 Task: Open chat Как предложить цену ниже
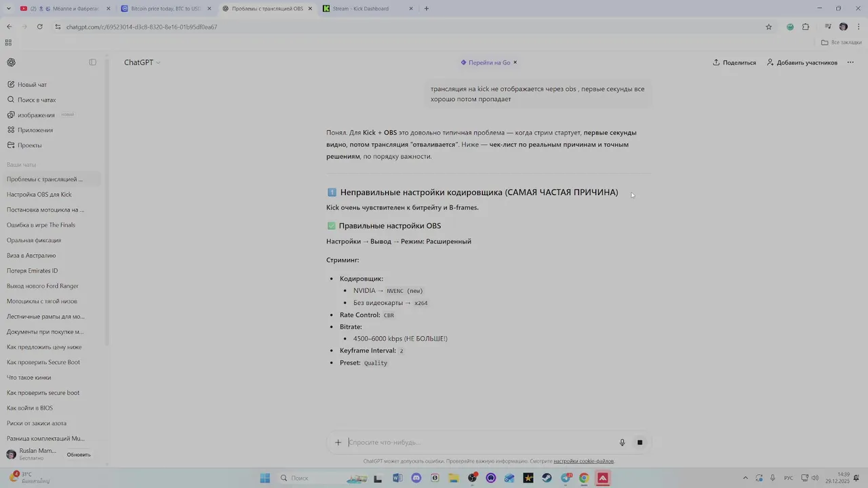[x=52, y=347]
